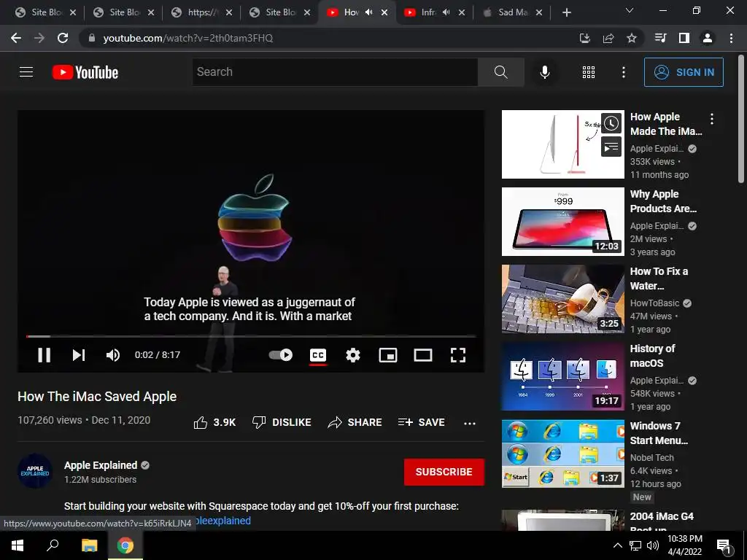
Task: Open YouTube settings three-dot menu
Action: 623,72
